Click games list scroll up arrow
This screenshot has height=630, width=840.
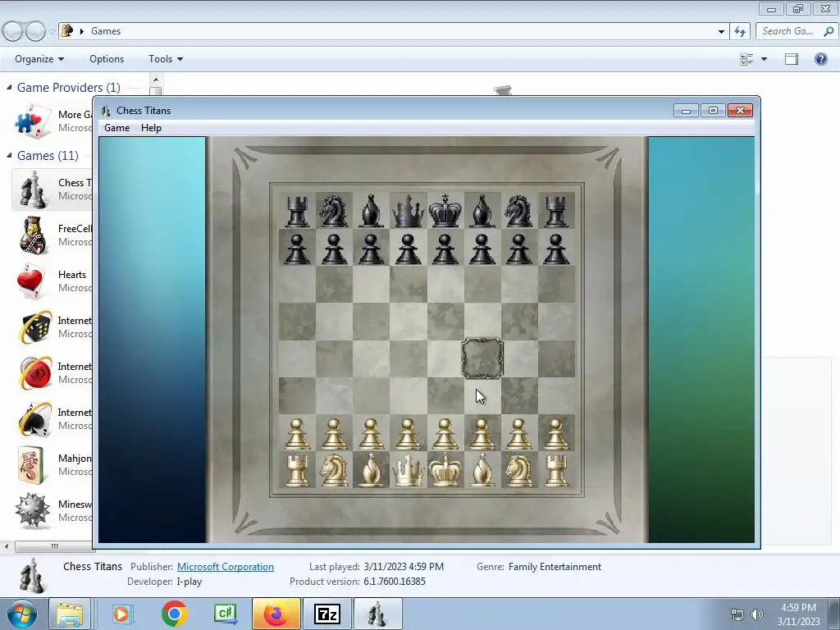click(x=156, y=80)
